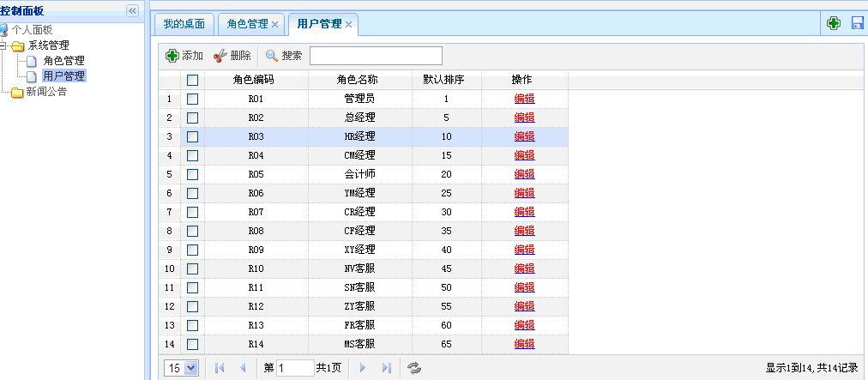Select the R04 cell
This screenshot has width=868, height=380.
pos(256,155)
